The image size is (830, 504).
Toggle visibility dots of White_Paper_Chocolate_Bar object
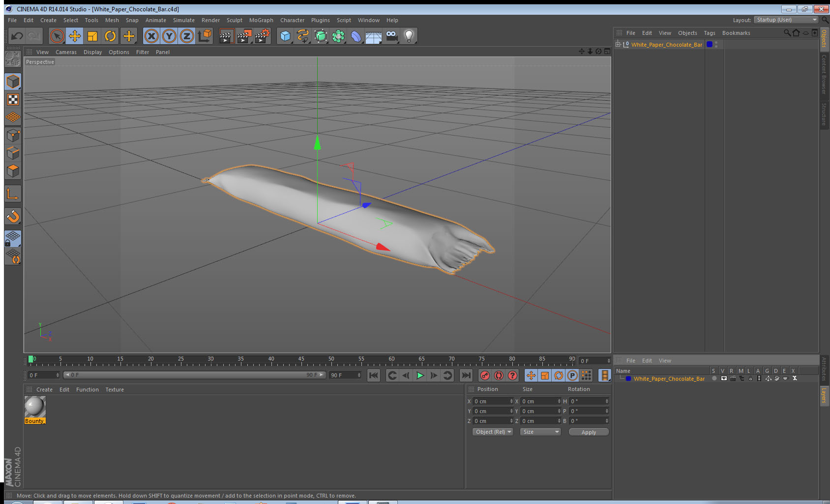(x=716, y=44)
